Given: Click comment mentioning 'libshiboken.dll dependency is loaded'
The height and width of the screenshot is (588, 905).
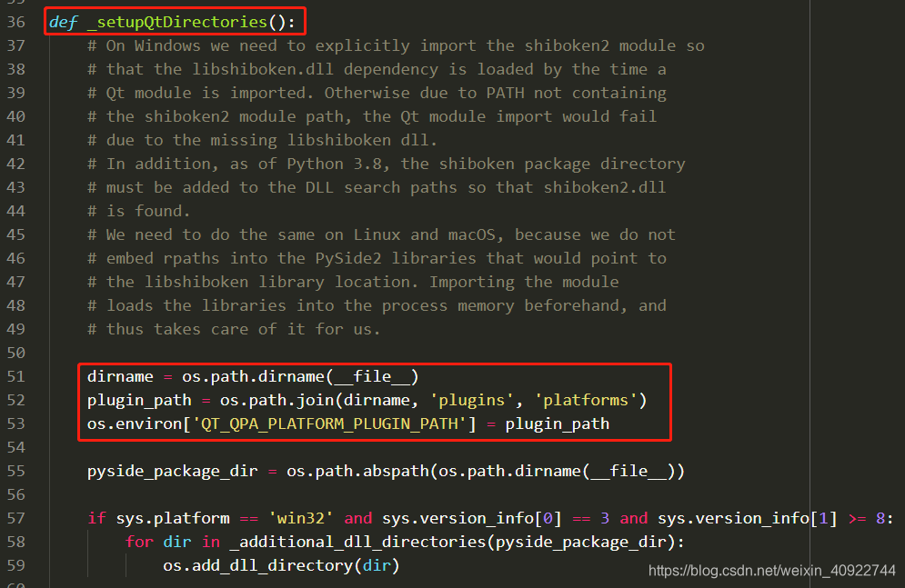Looking at the screenshot, I should click(x=377, y=69).
